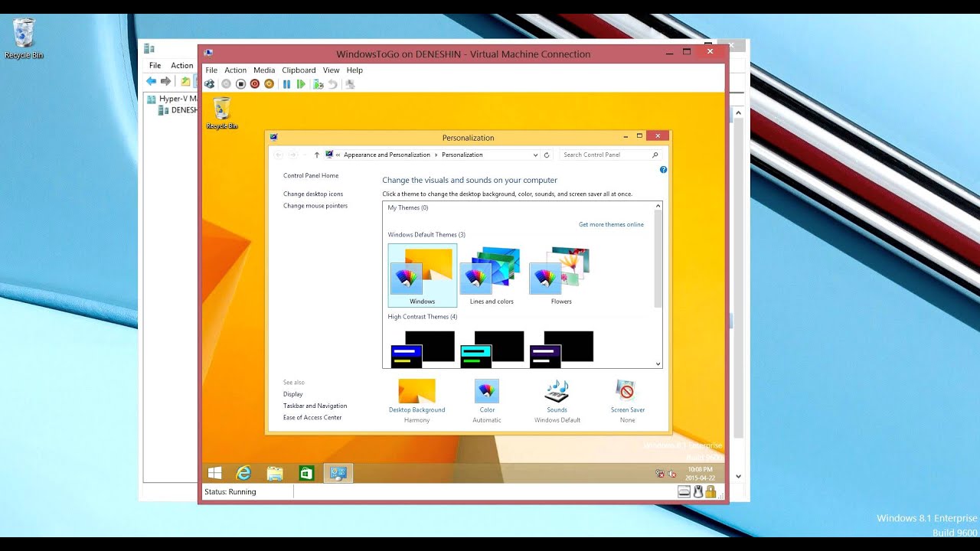Screen dimensions: 980x551
Task: Click the scroll-up arrow of the themes list
Action: (658, 206)
